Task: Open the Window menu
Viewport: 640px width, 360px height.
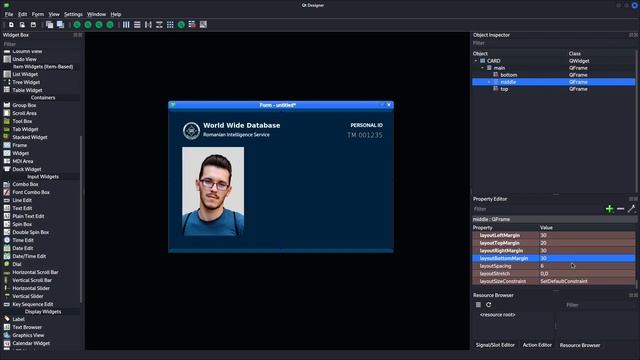Action: click(96, 14)
